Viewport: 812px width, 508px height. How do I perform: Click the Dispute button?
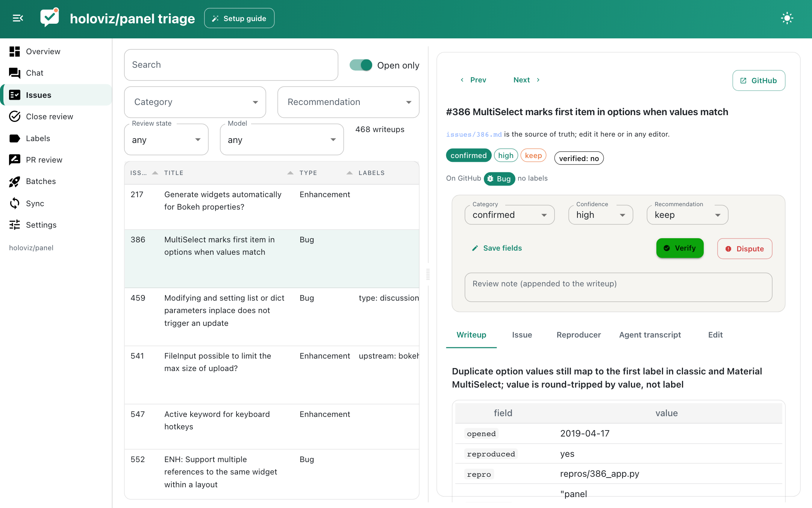click(745, 249)
